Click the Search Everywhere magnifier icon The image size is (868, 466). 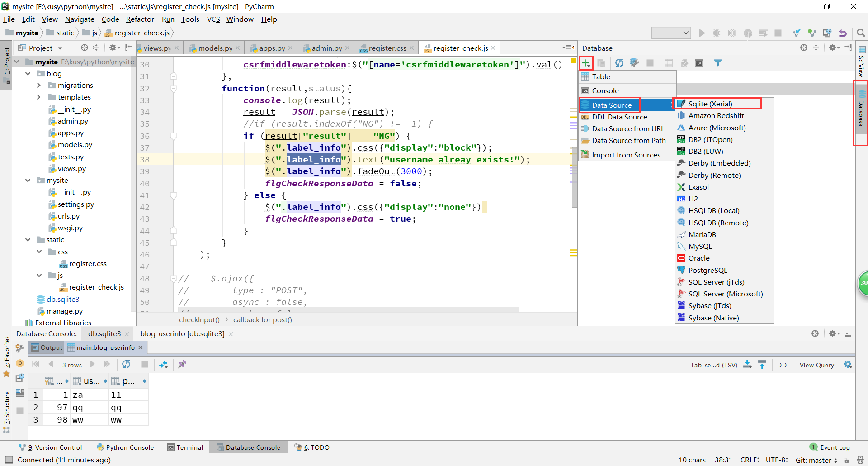coord(861,33)
